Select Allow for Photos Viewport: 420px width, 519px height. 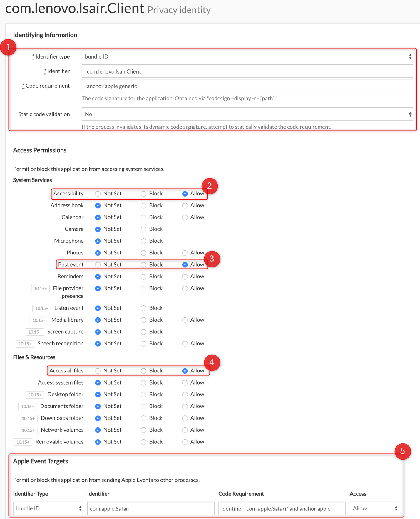coord(185,253)
